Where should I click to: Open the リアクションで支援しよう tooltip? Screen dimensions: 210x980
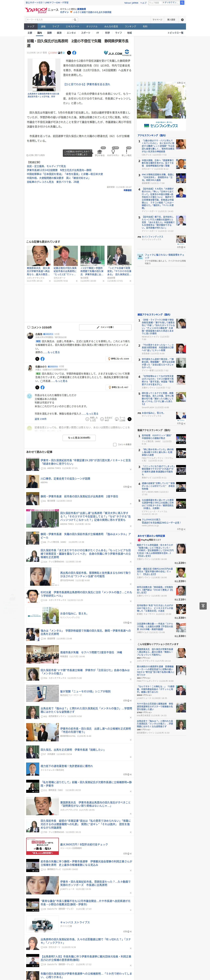click(77, 153)
